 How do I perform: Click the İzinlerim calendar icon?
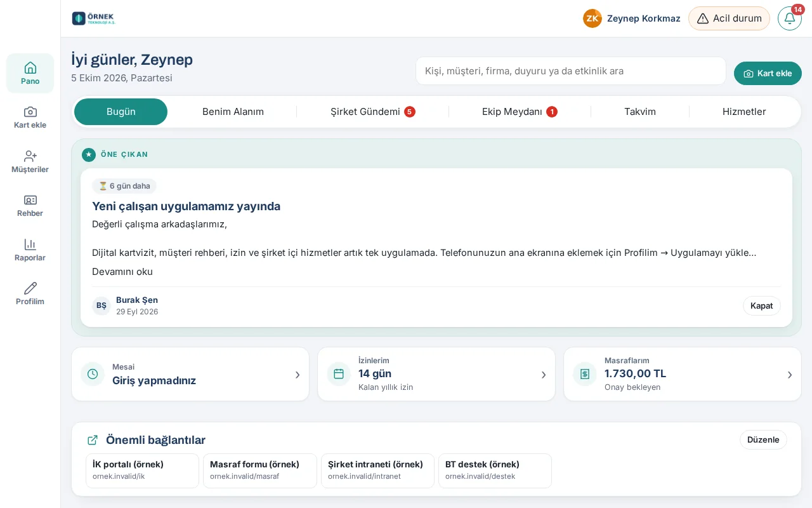click(339, 374)
